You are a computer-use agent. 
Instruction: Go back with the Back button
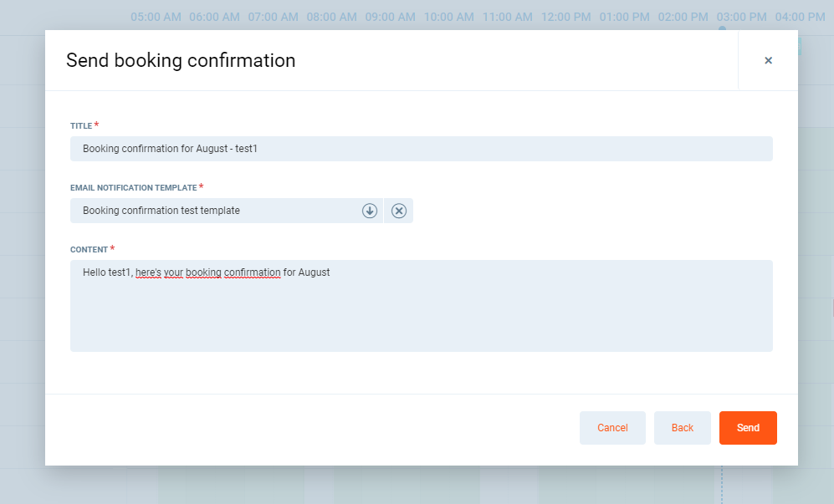coord(682,428)
